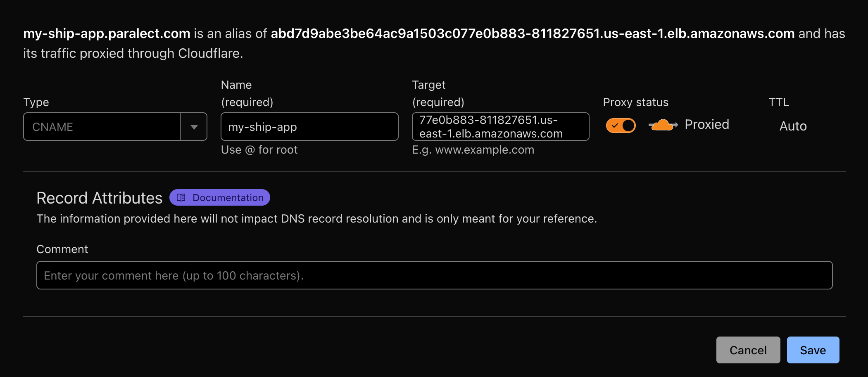Click the Type dropdown chevron arrow

194,126
